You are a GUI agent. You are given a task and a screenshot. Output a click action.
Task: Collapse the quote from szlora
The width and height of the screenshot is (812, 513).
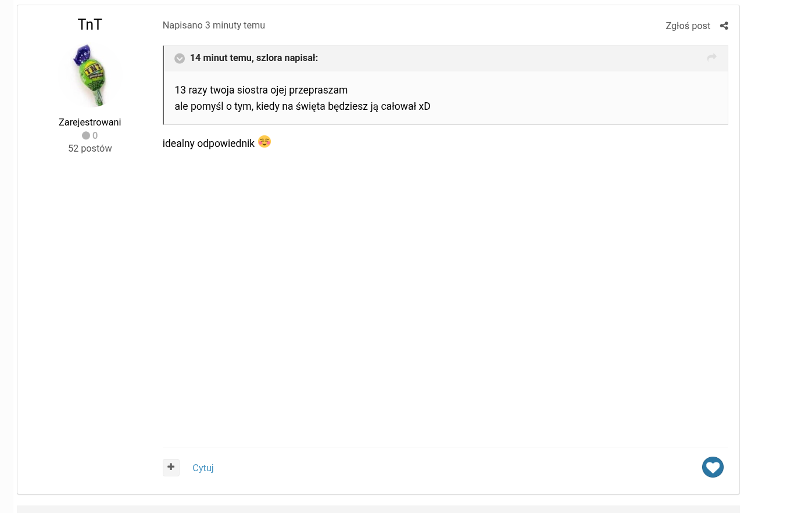(x=180, y=58)
